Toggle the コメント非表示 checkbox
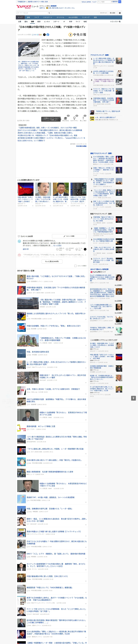The height and width of the screenshot is (644, 138). (75, 266)
